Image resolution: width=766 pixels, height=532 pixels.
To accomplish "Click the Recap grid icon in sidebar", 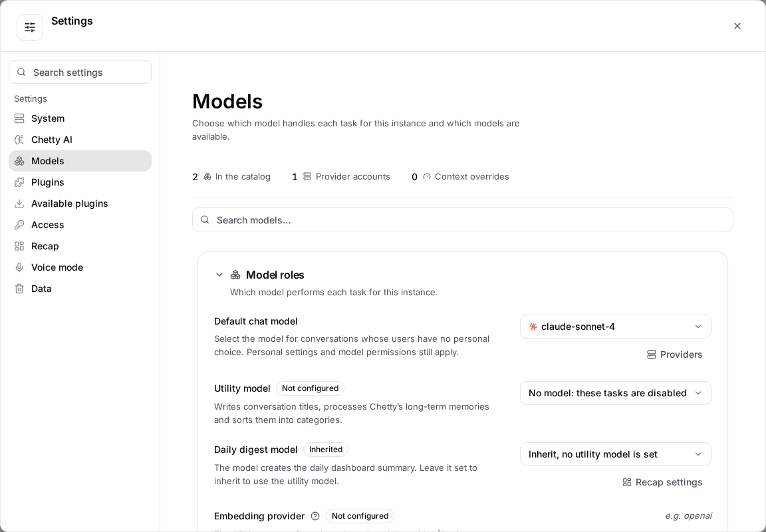I will click(19, 246).
